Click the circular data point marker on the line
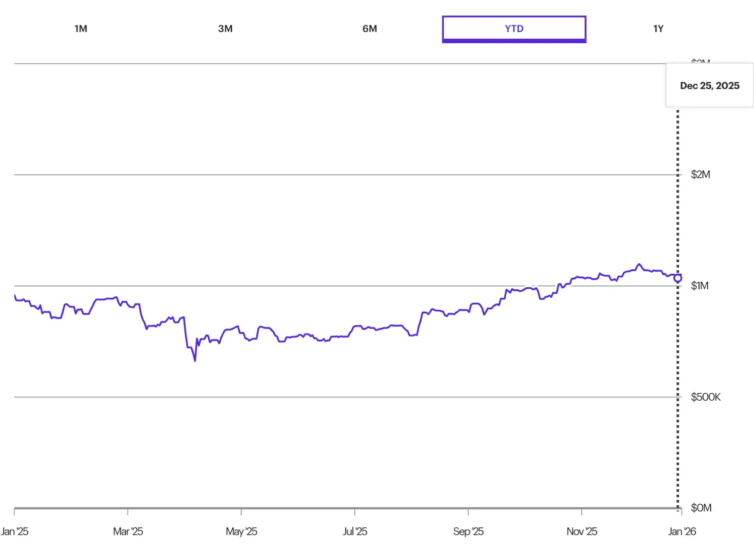This screenshot has width=754, height=560. click(x=678, y=278)
